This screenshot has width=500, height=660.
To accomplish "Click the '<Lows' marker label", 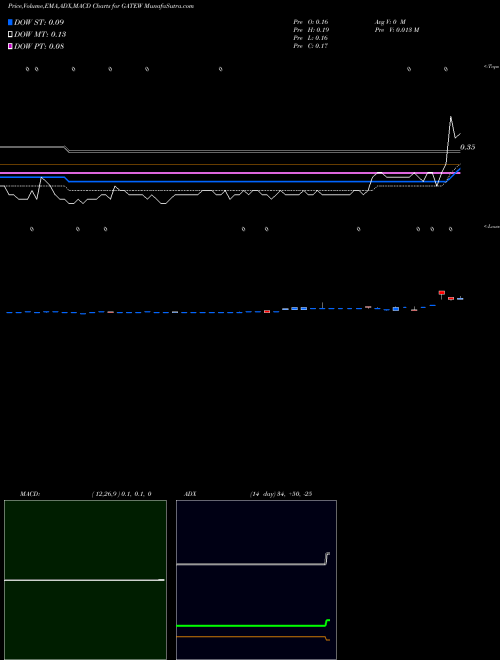I will 492,226.
